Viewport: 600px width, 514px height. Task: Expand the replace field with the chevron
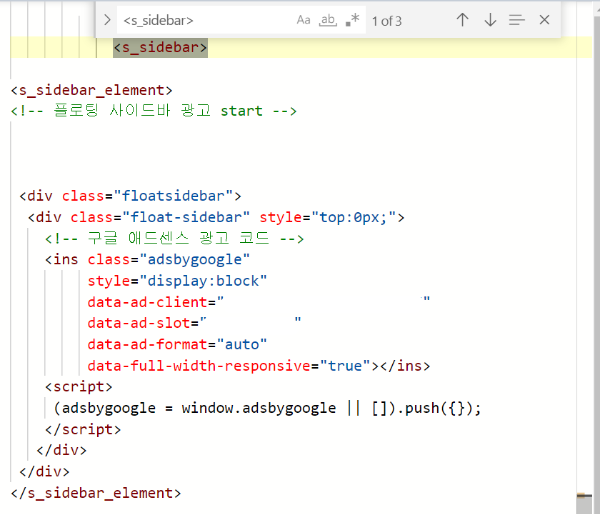(x=107, y=20)
